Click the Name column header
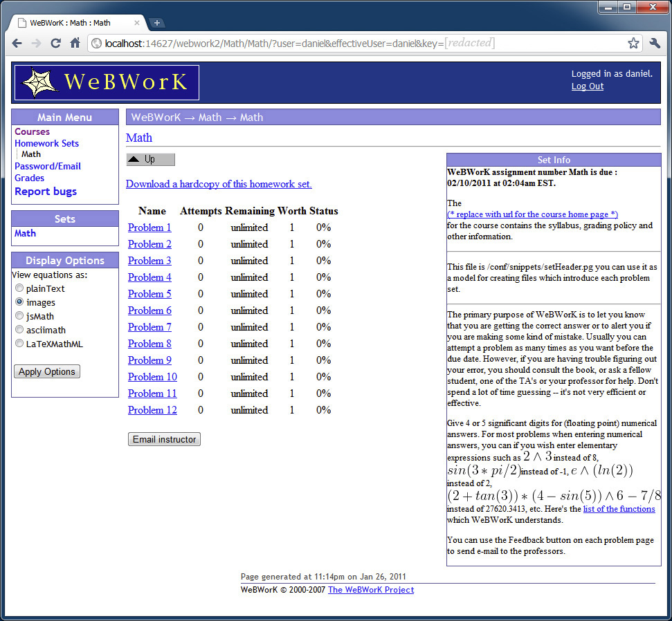 (152, 211)
